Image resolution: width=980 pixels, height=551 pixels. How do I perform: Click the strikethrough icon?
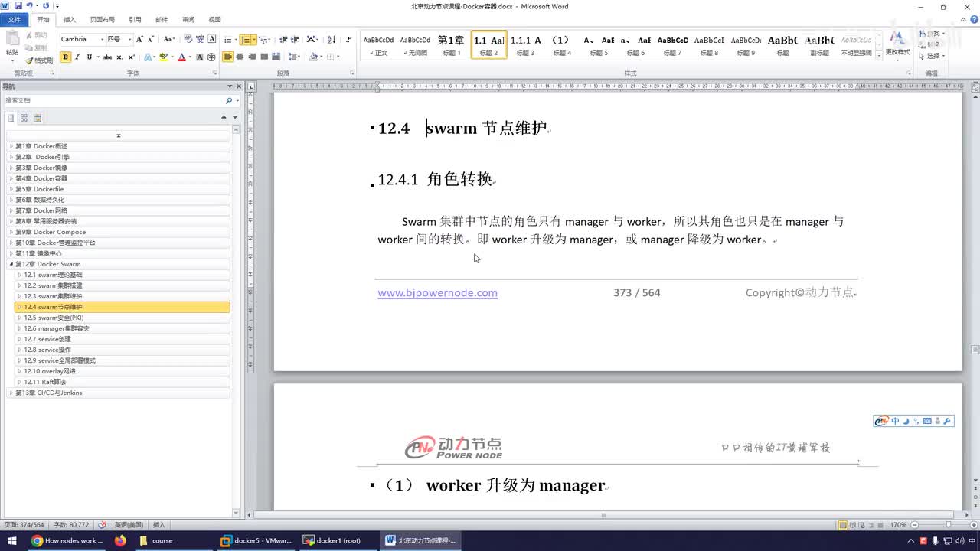[x=107, y=57]
